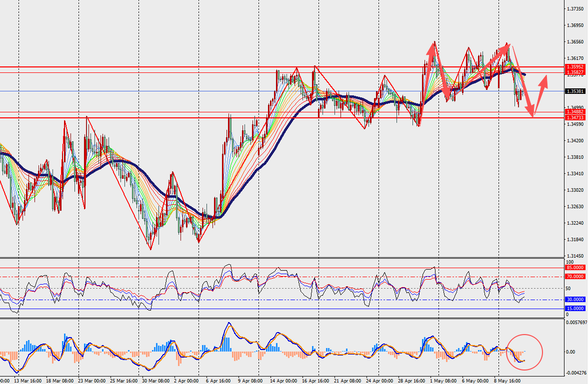This screenshot has height=384, width=588.
Task: Click the 24 Apr 00:00 time label
Action: click(x=379, y=381)
